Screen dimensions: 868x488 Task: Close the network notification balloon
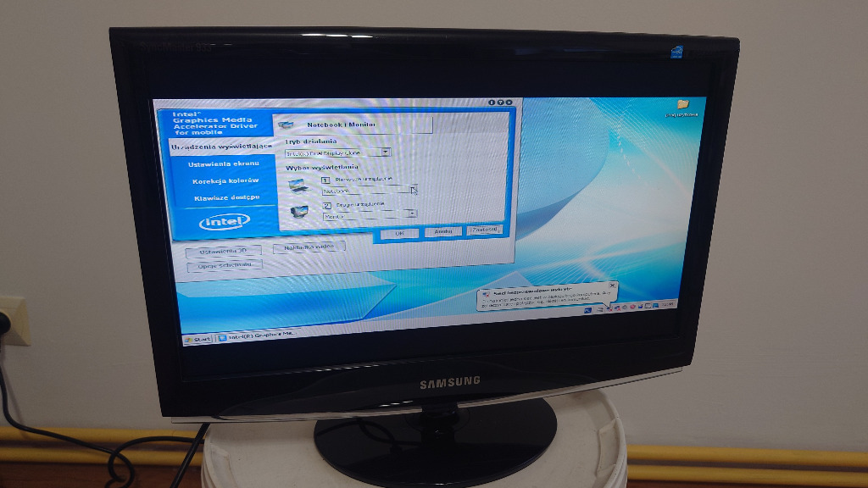click(x=612, y=286)
